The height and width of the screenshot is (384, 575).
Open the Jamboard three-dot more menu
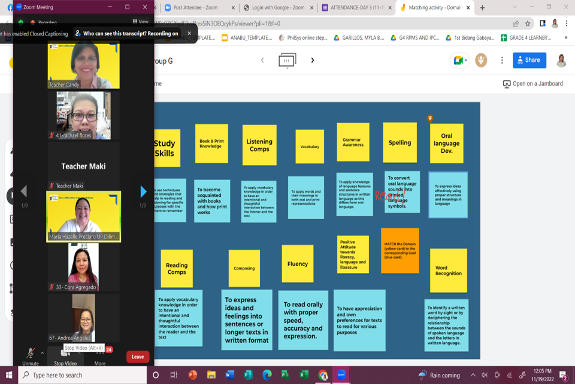point(502,60)
